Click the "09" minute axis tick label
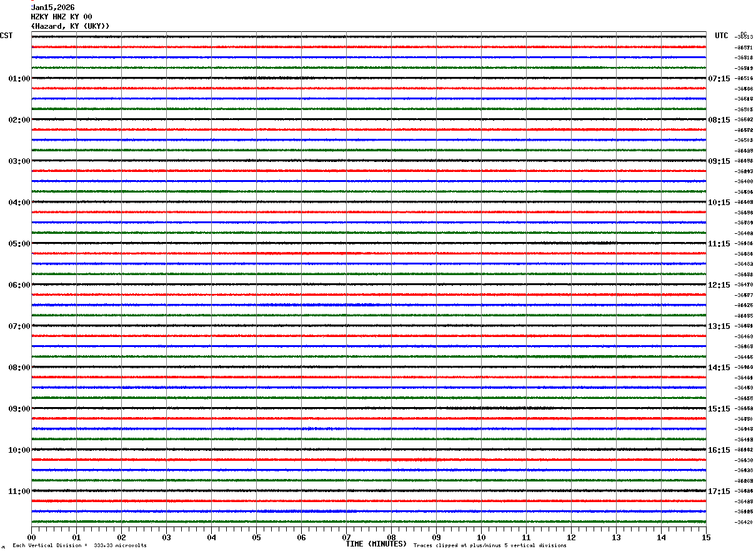The height and width of the screenshot is (554, 756). (x=436, y=537)
